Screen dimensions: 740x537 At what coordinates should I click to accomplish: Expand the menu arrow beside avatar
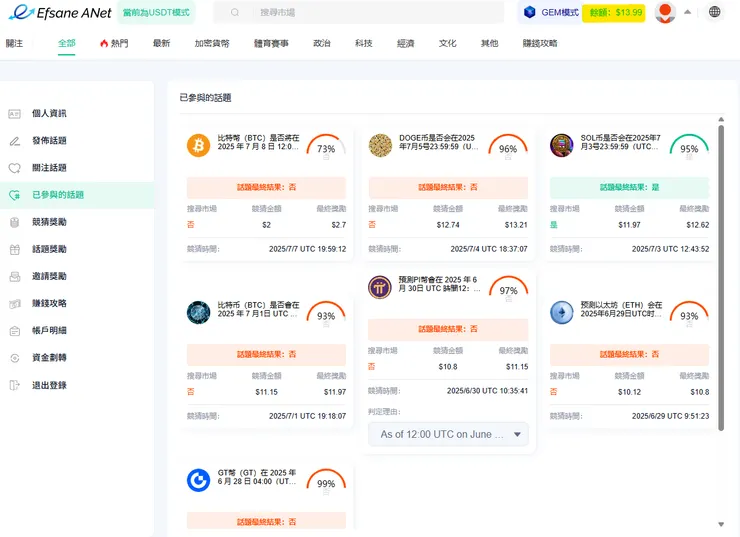(x=688, y=12)
